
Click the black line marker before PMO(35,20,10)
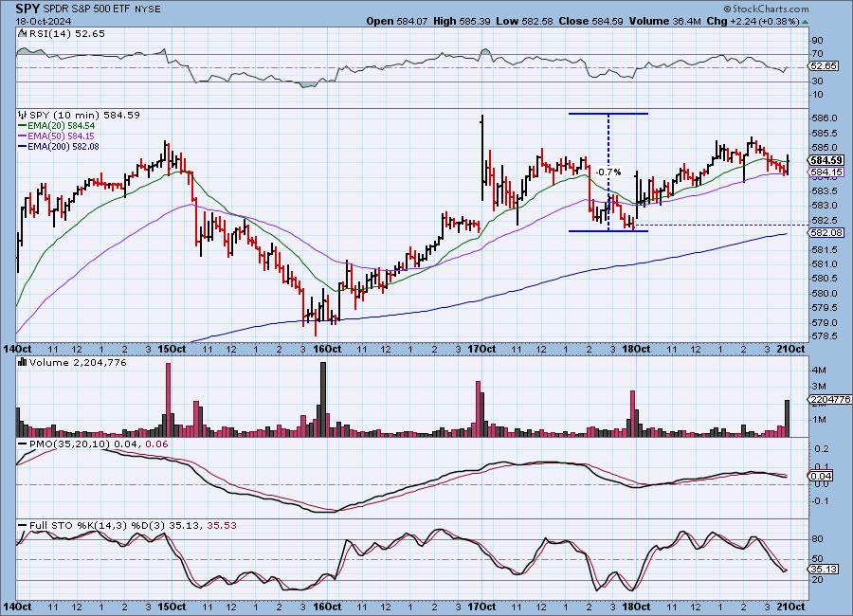(23, 444)
